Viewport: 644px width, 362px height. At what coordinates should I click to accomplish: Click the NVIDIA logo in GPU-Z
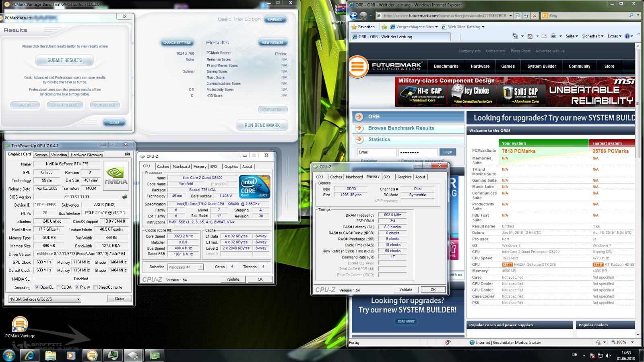pyautogui.click(x=116, y=176)
